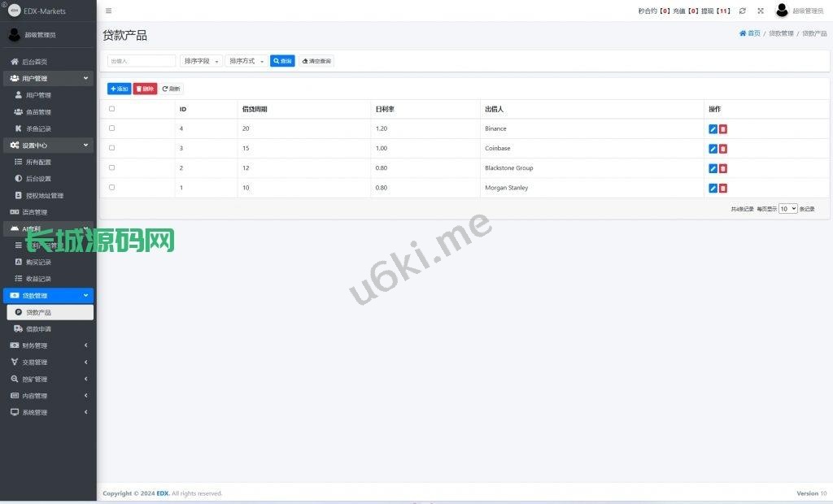
Task: Open the 排序方式 dropdown
Action: (246, 61)
